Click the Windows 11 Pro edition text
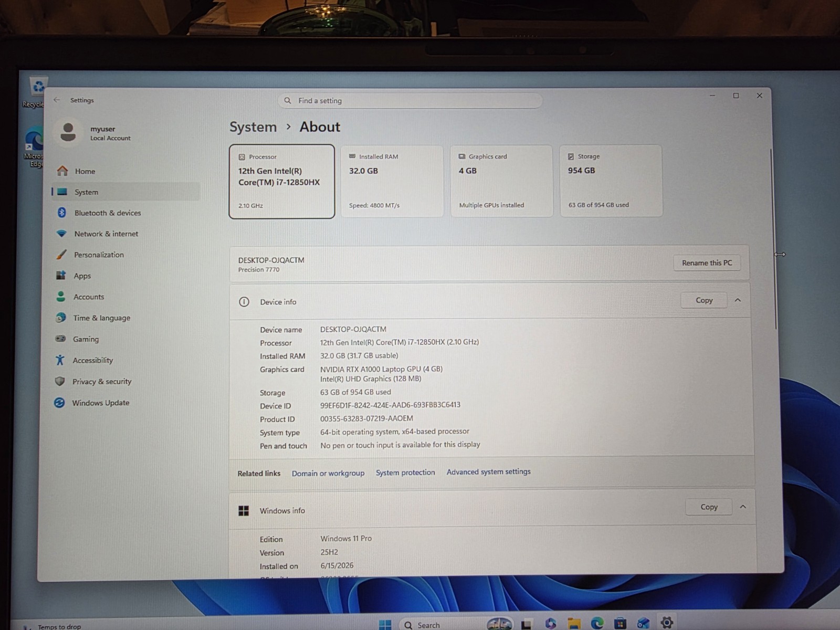The image size is (840, 630). point(346,539)
